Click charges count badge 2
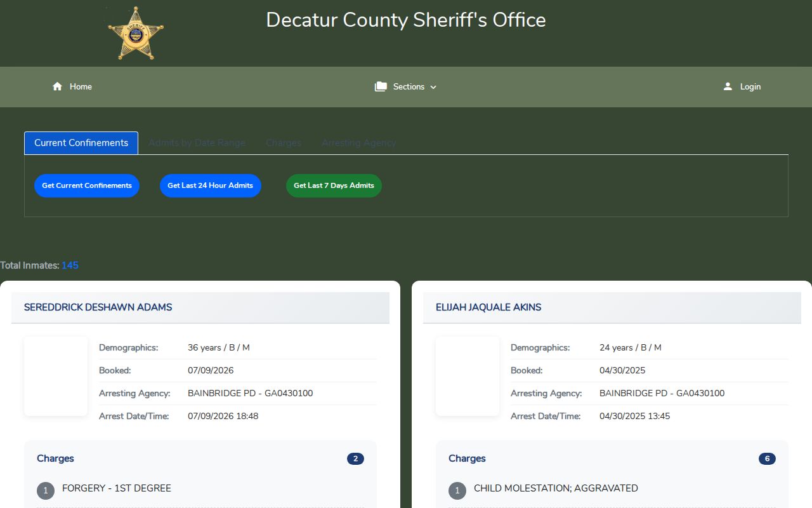The width and height of the screenshot is (812, 508). (x=355, y=458)
